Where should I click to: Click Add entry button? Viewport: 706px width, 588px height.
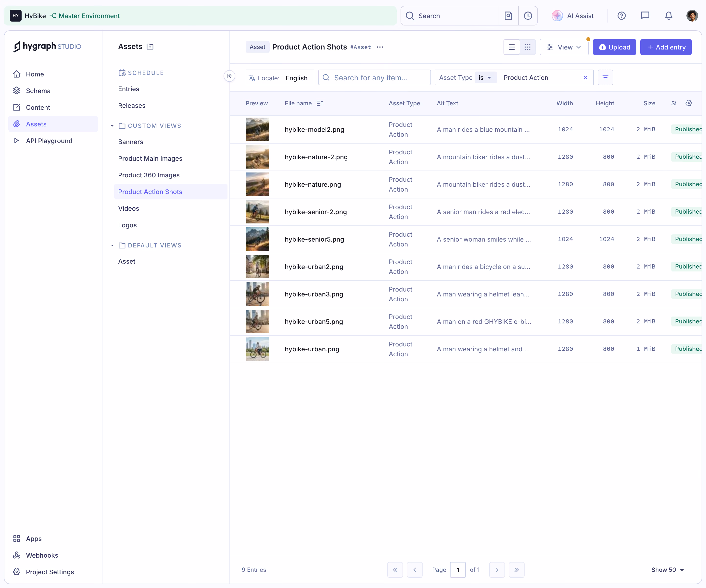(x=666, y=47)
